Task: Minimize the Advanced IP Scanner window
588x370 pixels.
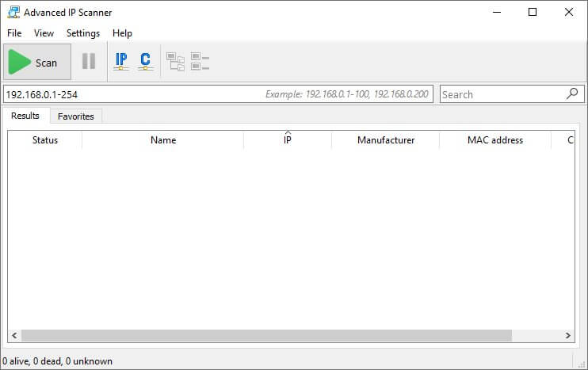Action: (x=497, y=12)
